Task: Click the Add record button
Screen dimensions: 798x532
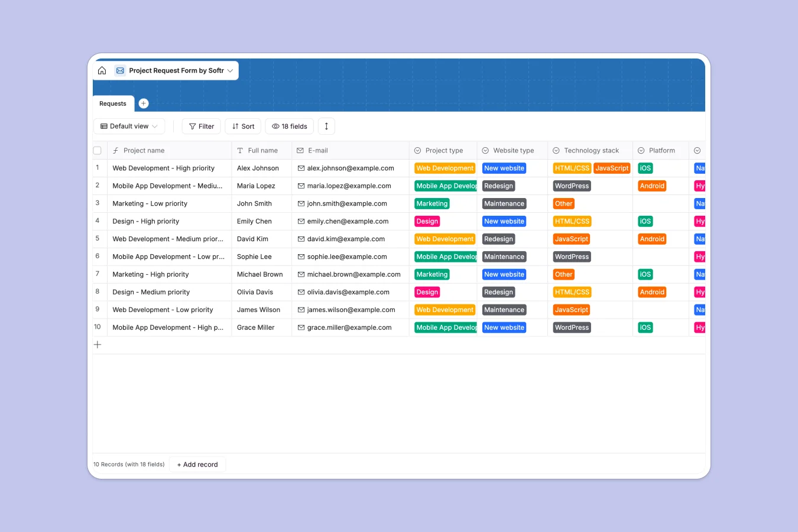Action: (x=197, y=464)
